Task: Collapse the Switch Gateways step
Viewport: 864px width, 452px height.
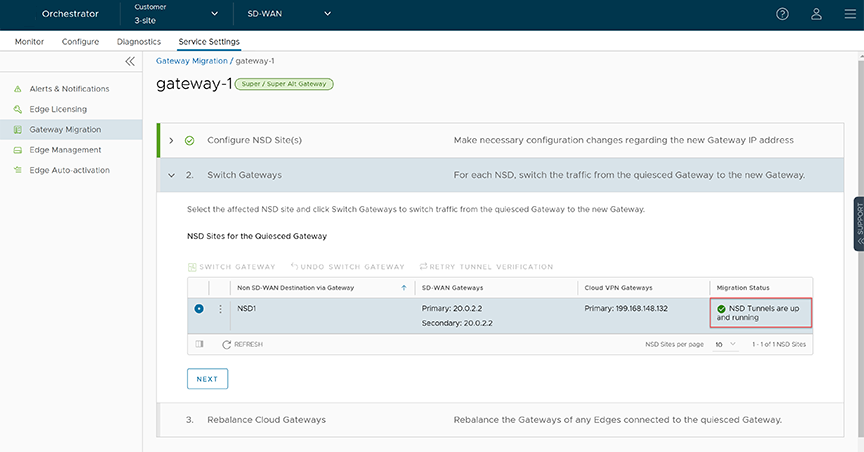Action: point(171,175)
